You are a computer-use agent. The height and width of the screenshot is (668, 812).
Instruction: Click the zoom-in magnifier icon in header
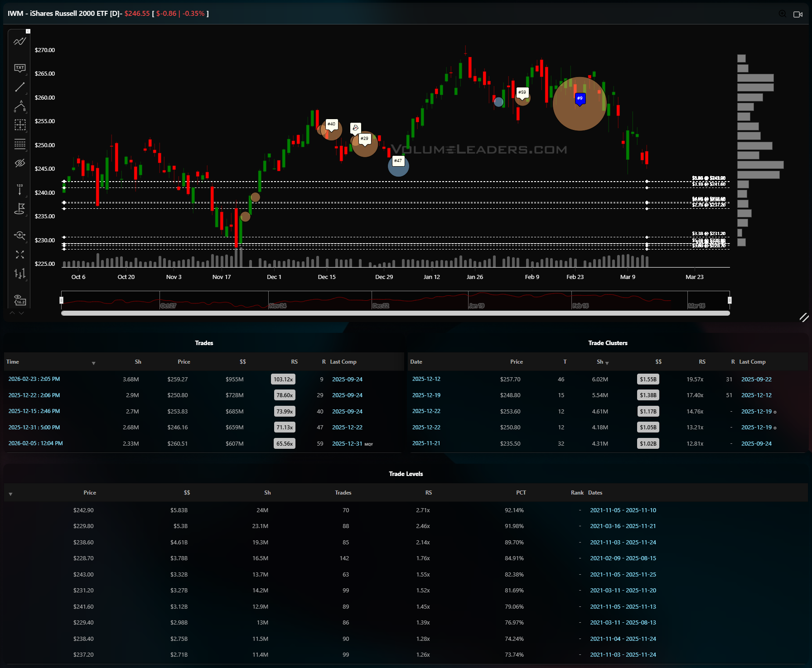click(x=783, y=14)
